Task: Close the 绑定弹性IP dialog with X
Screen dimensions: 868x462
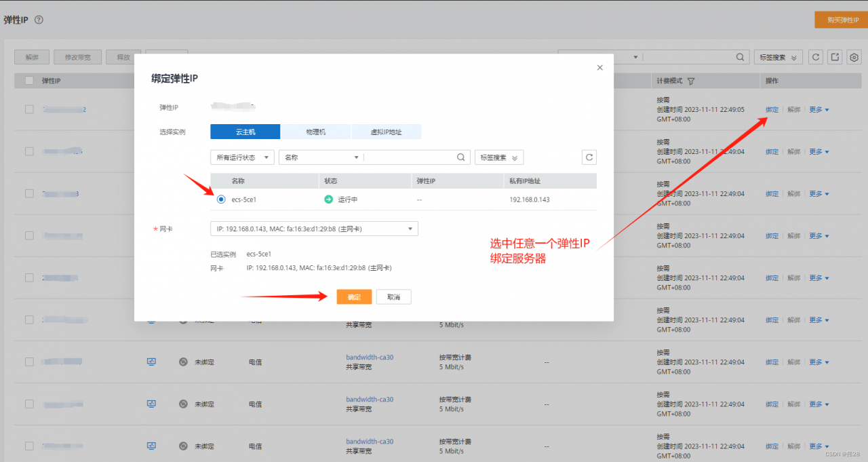Action: tap(599, 68)
